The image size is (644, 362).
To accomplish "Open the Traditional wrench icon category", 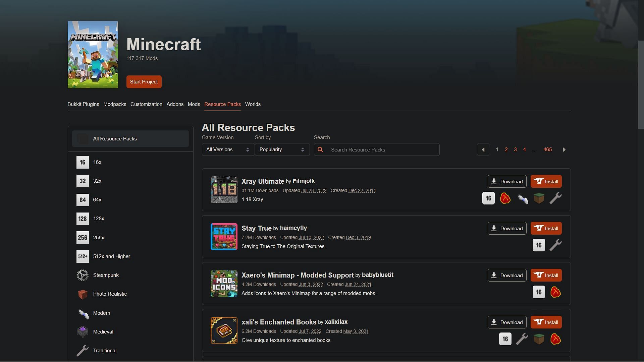I will coord(83,351).
